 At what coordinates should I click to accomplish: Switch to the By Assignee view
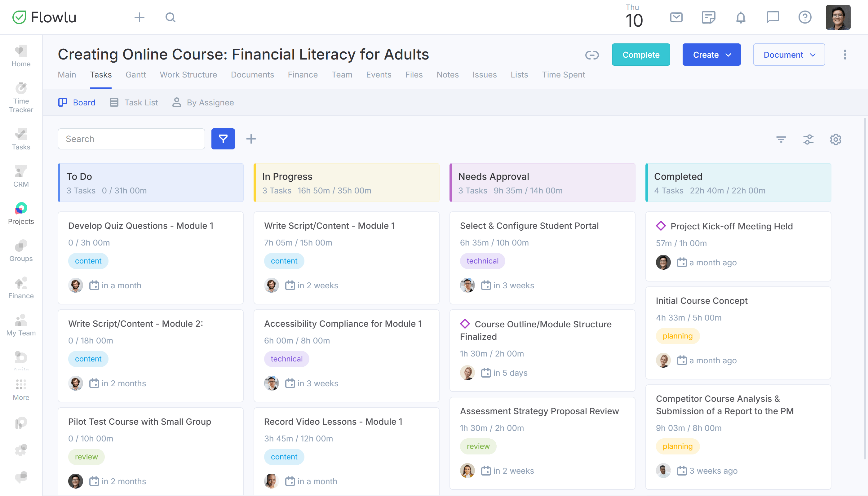[210, 103]
